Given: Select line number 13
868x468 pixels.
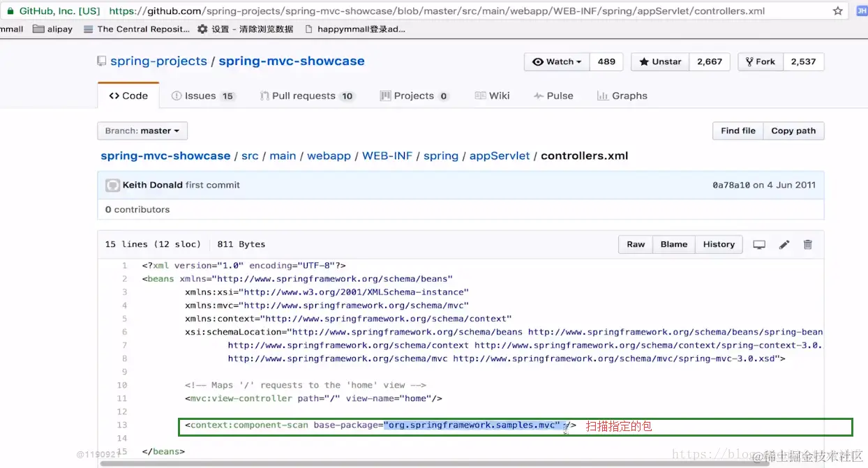Looking at the screenshot, I should click(122, 425).
